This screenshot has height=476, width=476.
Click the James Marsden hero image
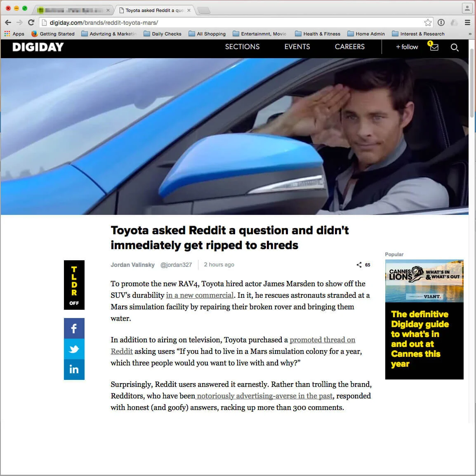click(x=234, y=136)
